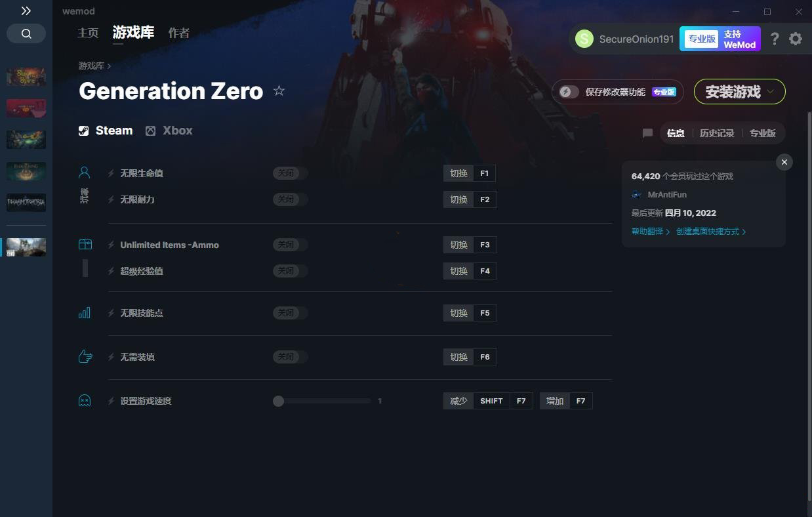The image size is (812, 517).
Task: Click 专业版 支持 WeMod button
Action: 720,39
